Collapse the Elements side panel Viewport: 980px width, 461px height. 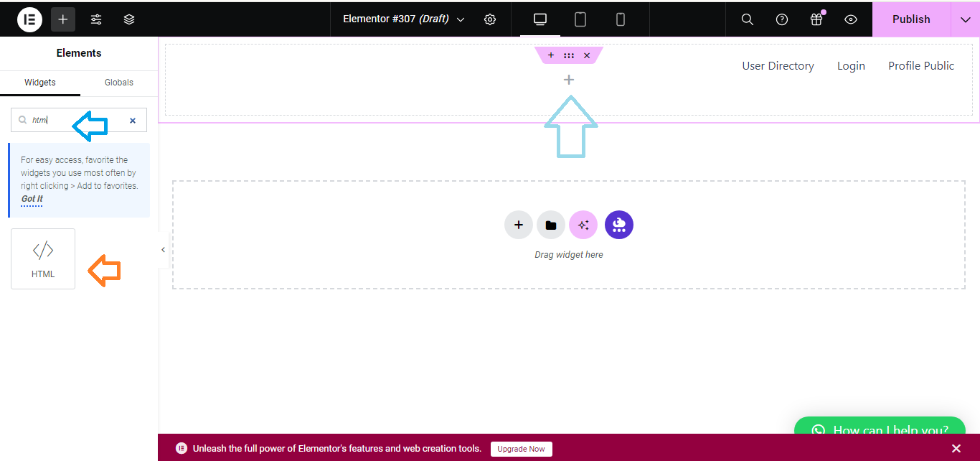coord(163,249)
